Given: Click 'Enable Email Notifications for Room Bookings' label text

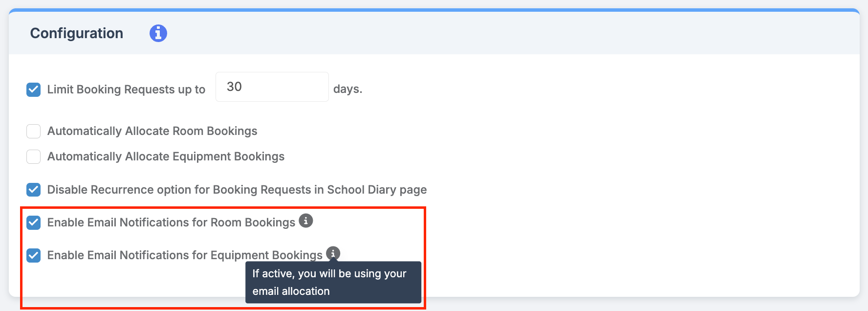Looking at the screenshot, I should [171, 222].
